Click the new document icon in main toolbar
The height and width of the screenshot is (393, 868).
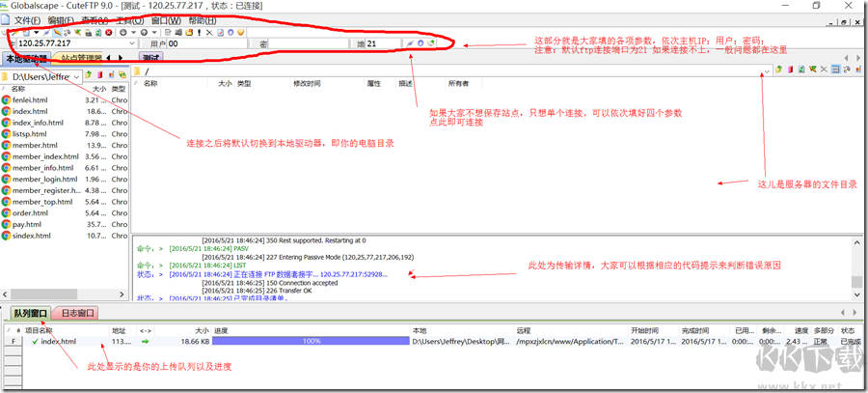(26, 32)
